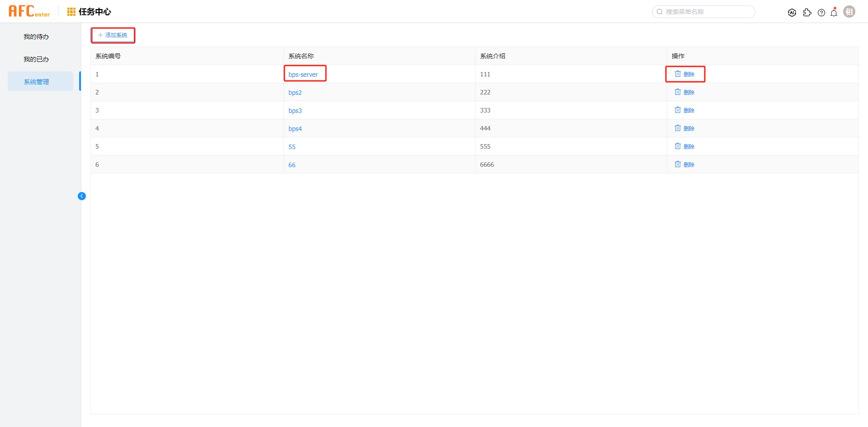
Task: Go to 我的已办 in the sidebar
Action: (36, 59)
